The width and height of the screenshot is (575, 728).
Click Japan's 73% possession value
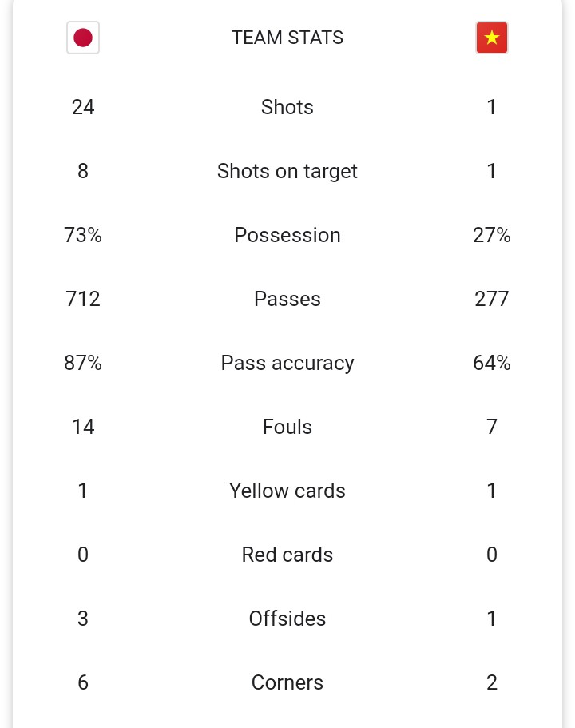pyautogui.click(x=83, y=235)
